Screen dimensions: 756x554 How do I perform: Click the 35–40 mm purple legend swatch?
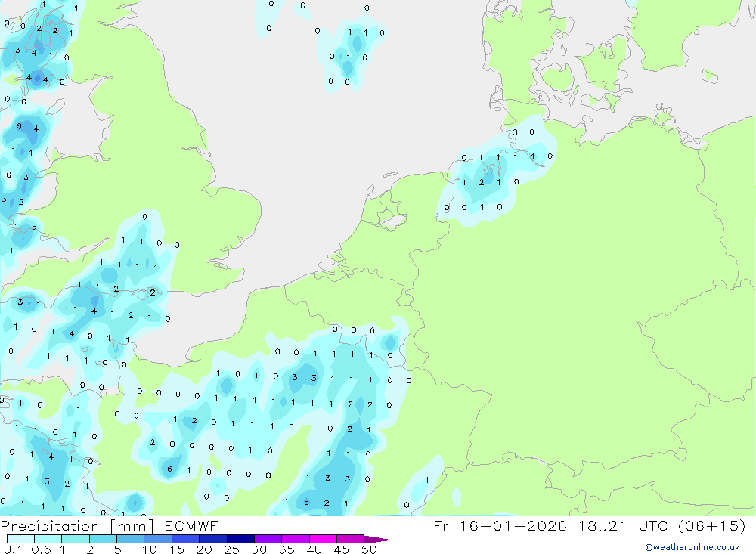[x=295, y=539]
